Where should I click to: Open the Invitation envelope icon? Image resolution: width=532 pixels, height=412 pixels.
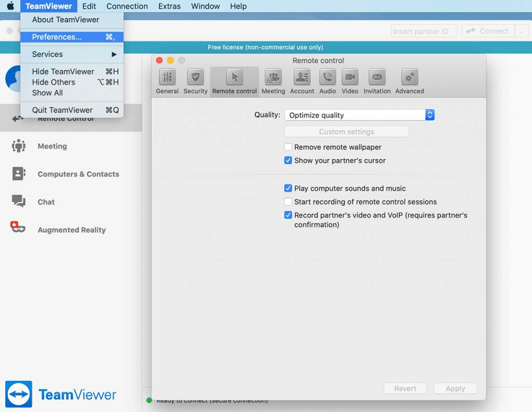[x=377, y=78]
